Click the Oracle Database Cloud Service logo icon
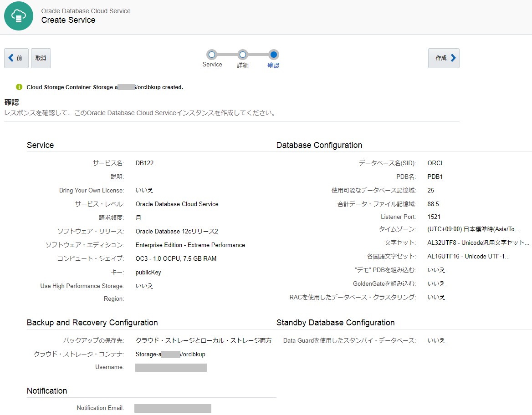The image size is (532, 415). (19, 16)
